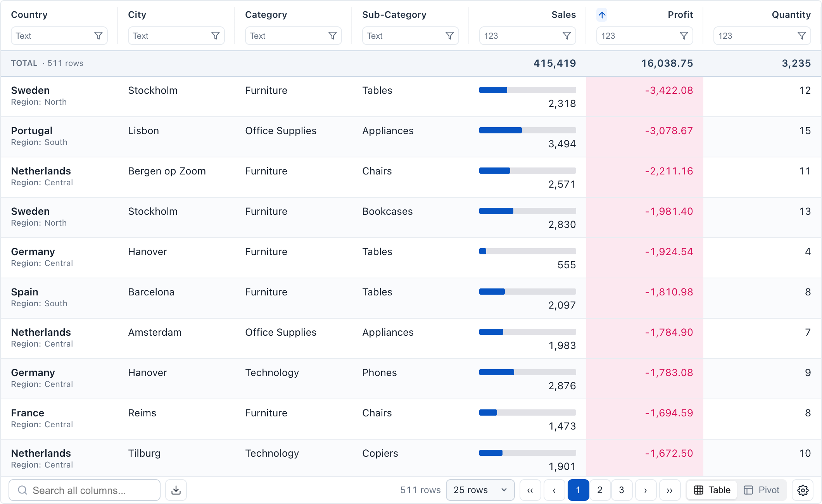Switch to Table view
The width and height of the screenshot is (822, 504).
(x=712, y=490)
